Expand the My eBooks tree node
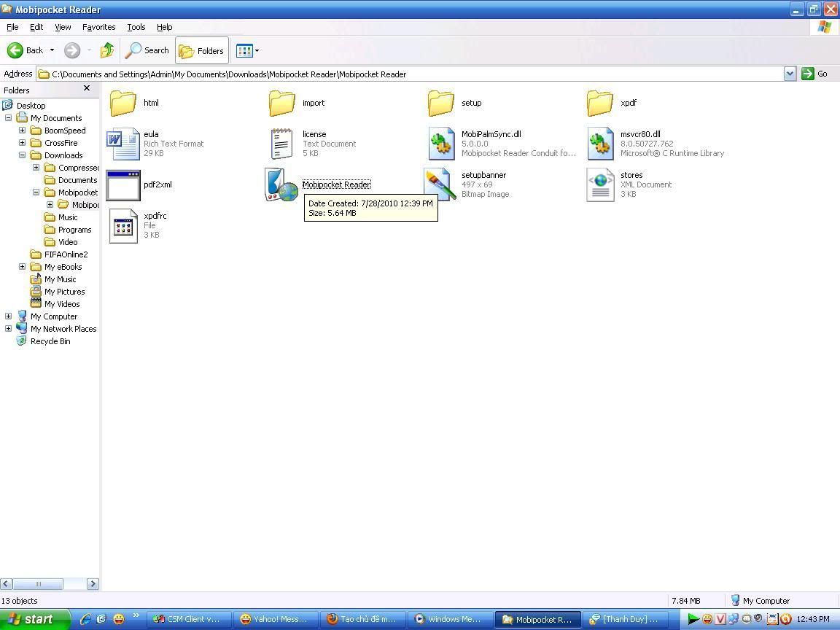The width and height of the screenshot is (840, 630). 22,266
